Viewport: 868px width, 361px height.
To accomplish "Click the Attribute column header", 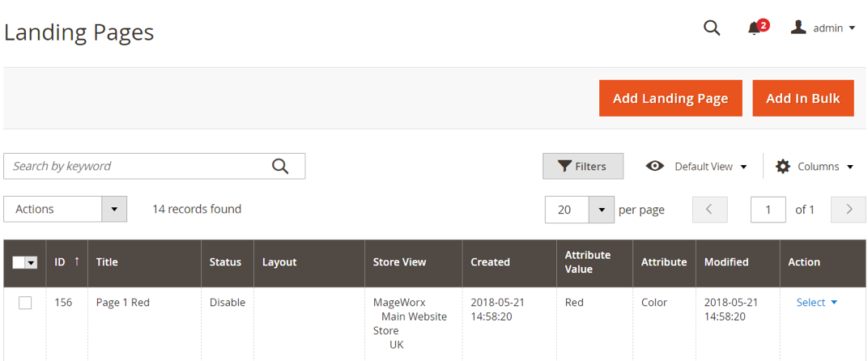I will [665, 262].
